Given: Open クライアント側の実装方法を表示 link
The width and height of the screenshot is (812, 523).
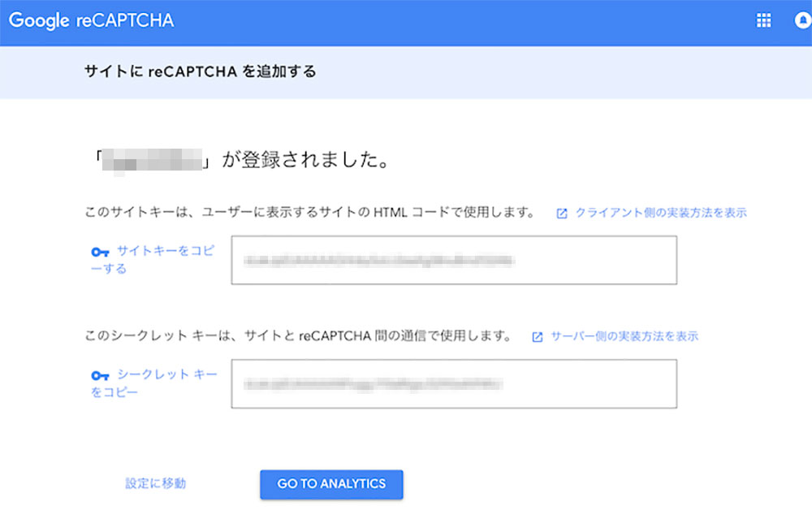Looking at the screenshot, I should 660,213.
